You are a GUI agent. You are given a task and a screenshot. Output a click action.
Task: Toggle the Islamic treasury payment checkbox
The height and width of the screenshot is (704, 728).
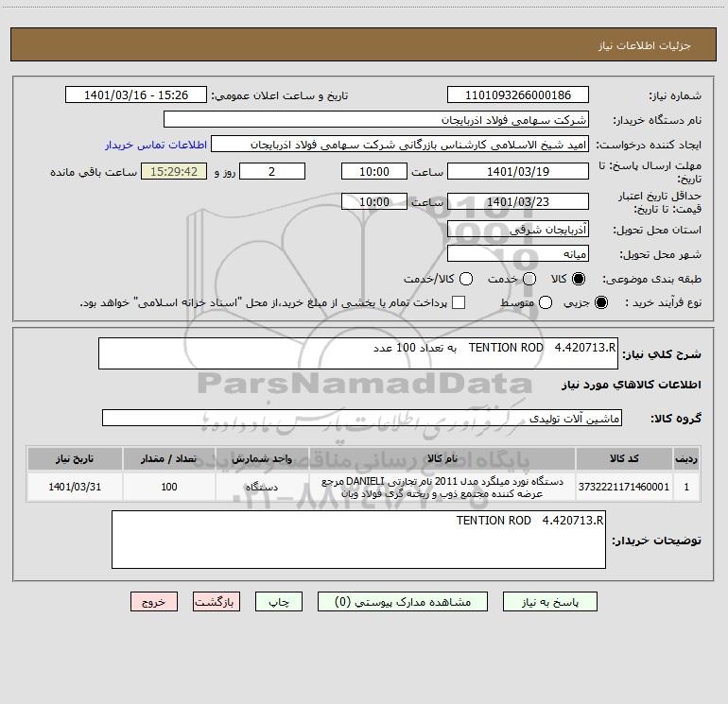459,302
